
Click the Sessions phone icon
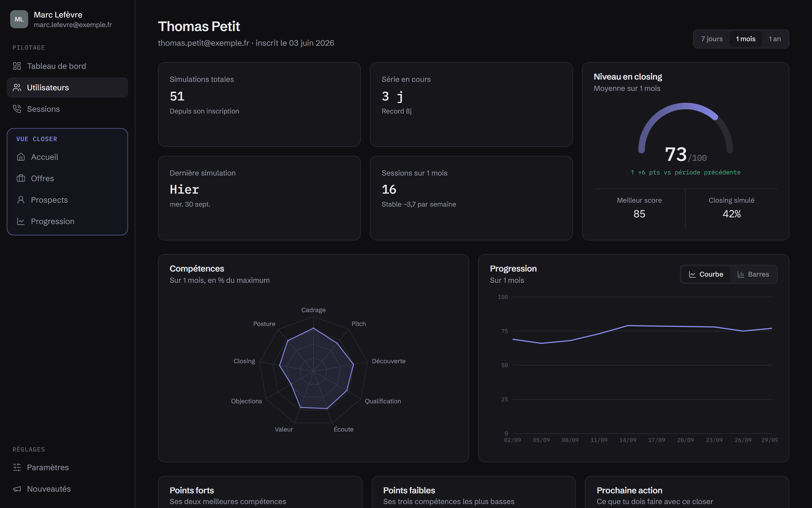[17, 109]
